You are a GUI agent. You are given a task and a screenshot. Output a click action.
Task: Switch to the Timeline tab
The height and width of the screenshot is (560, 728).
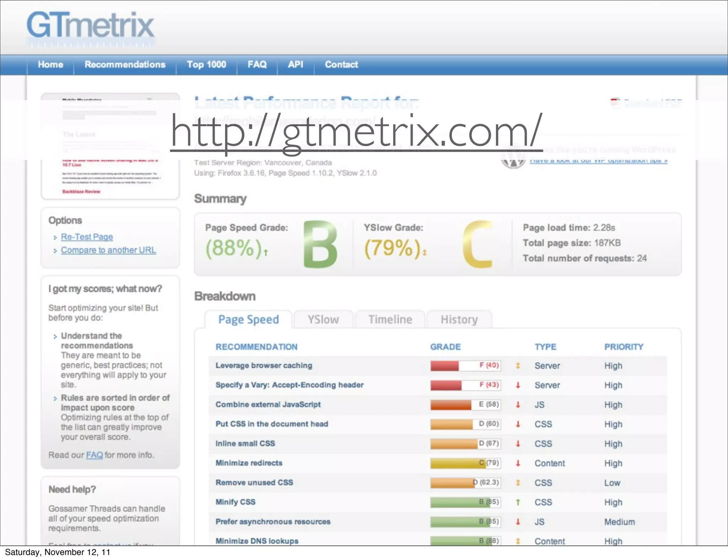pyautogui.click(x=390, y=319)
